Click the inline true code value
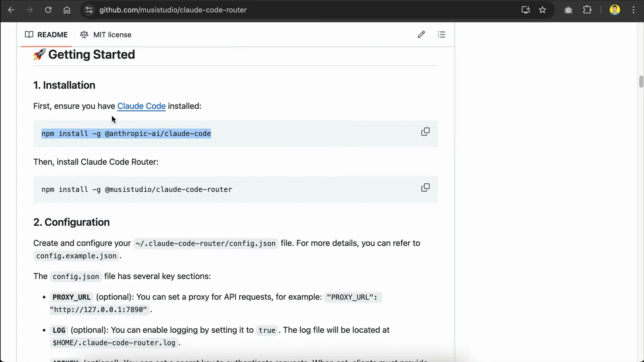This screenshot has height=362, width=644. tap(267, 330)
